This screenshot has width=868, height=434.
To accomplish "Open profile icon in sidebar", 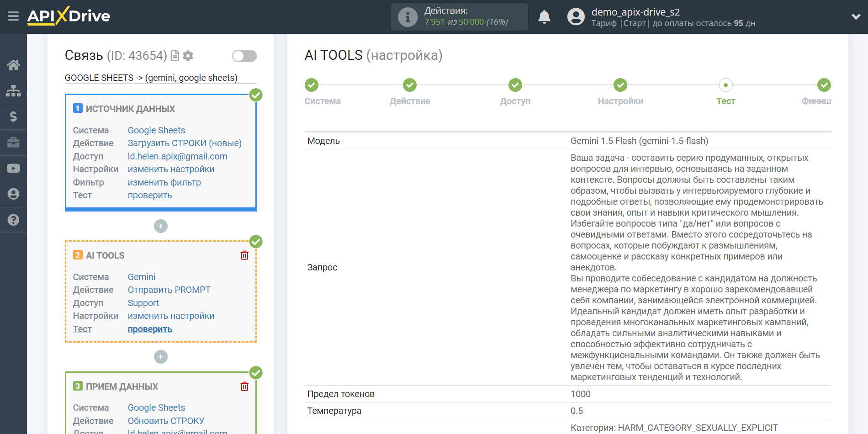I will [x=13, y=194].
